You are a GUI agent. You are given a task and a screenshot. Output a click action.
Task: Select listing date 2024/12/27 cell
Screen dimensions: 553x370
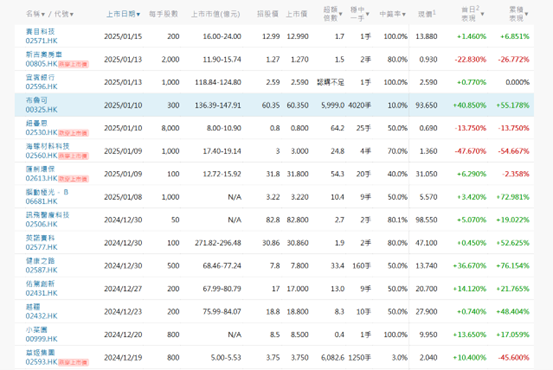[x=123, y=289]
